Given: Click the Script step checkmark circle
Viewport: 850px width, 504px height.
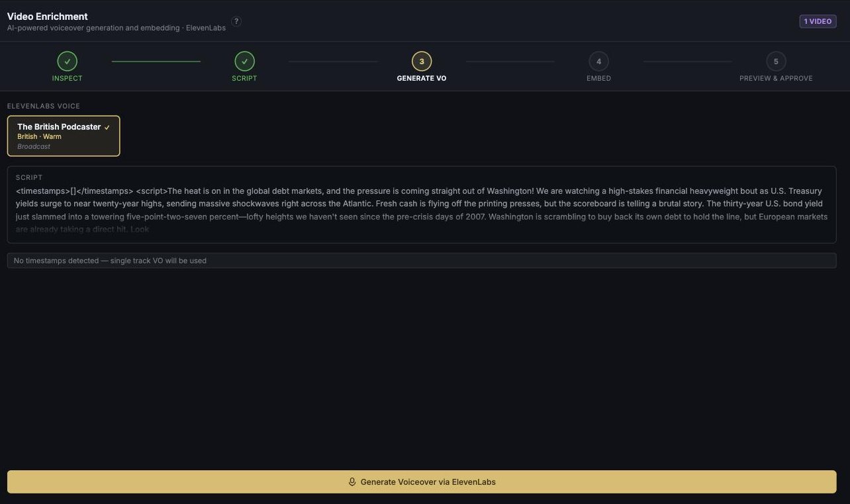Looking at the screenshot, I should click(x=244, y=62).
